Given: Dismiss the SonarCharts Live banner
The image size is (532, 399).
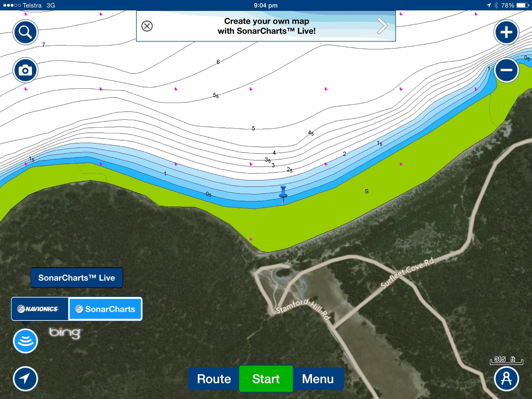Looking at the screenshot, I should [147, 26].
